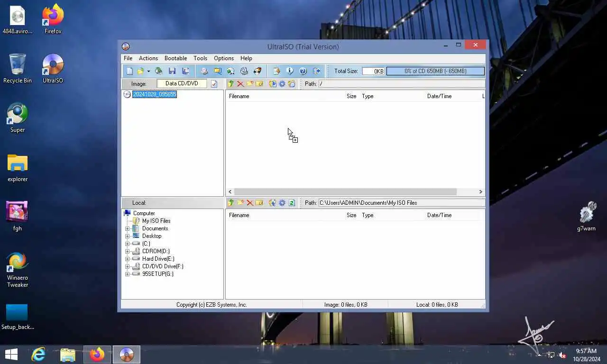Click the Add globe icon in Local toolbar

273,203
